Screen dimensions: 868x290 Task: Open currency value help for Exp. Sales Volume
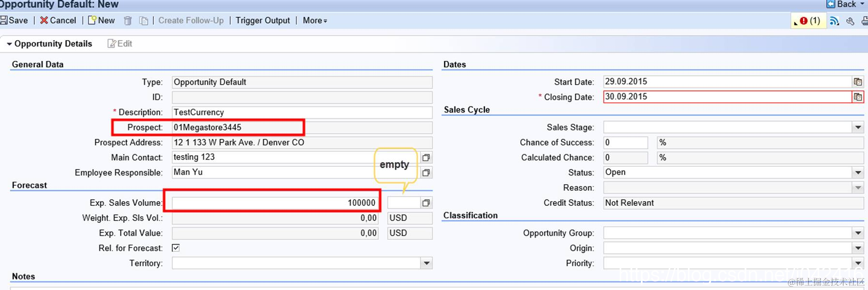(426, 203)
